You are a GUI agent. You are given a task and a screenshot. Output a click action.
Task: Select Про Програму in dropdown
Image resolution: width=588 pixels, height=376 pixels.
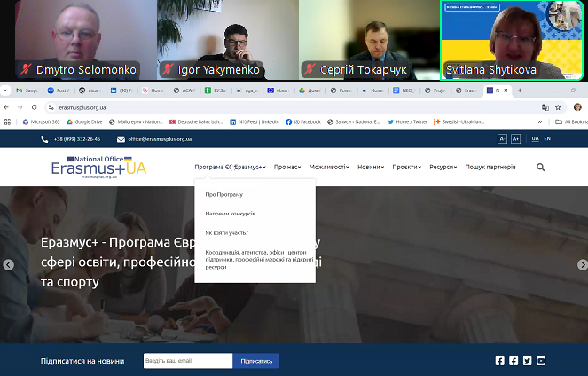[x=223, y=194]
